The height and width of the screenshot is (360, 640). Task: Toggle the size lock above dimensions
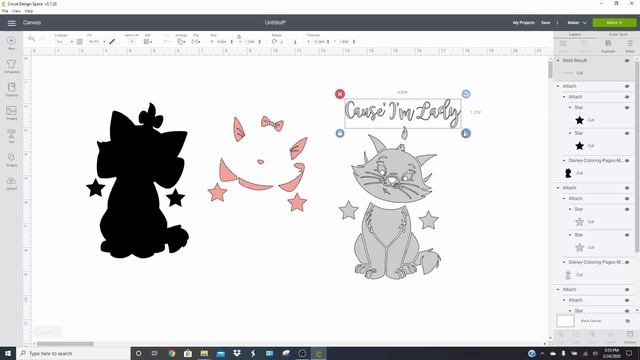point(239,37)
